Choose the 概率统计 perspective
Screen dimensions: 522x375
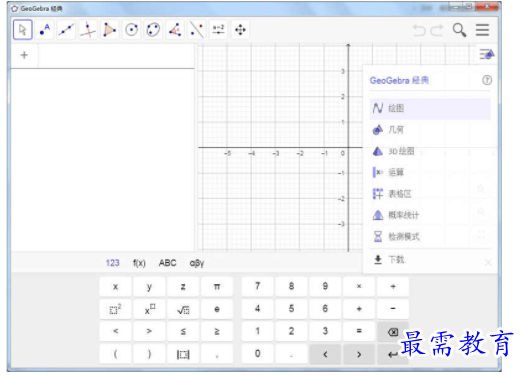430,215
